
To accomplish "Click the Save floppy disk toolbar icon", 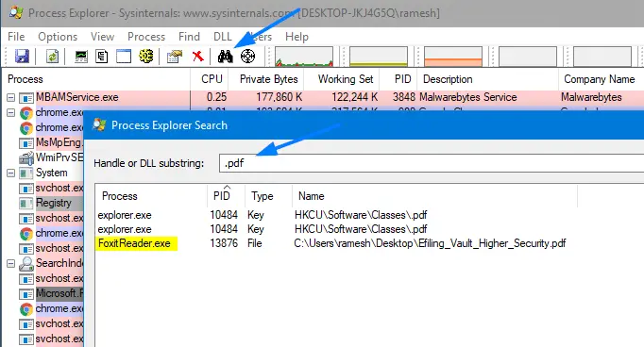I will point(22,56).
